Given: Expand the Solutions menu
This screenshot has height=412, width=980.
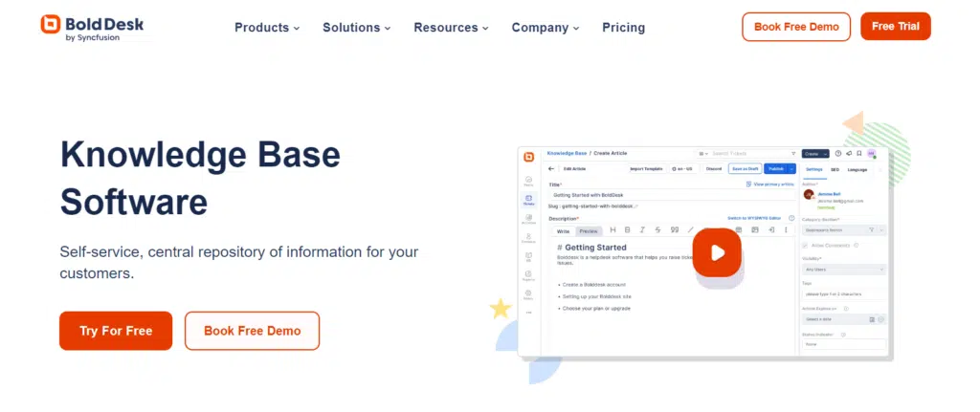Looking at the screenshot, I should tap(357, 28).
